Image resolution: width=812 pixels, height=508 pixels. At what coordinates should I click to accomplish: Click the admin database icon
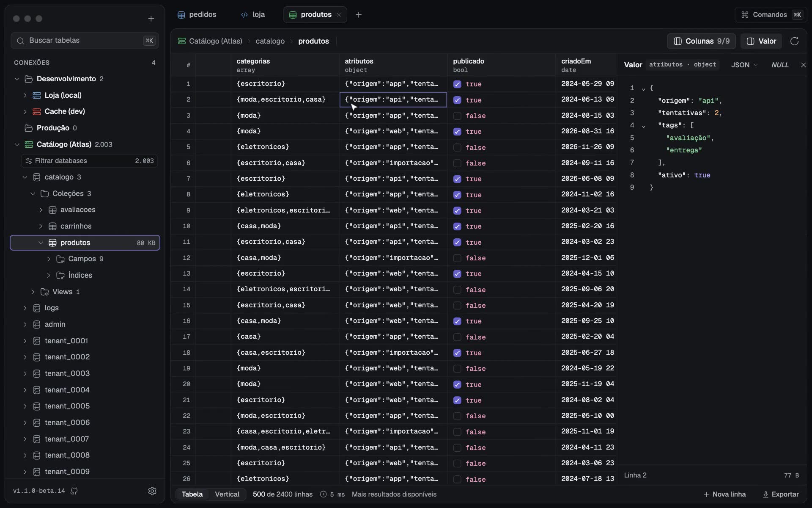[x=37, y=325]
